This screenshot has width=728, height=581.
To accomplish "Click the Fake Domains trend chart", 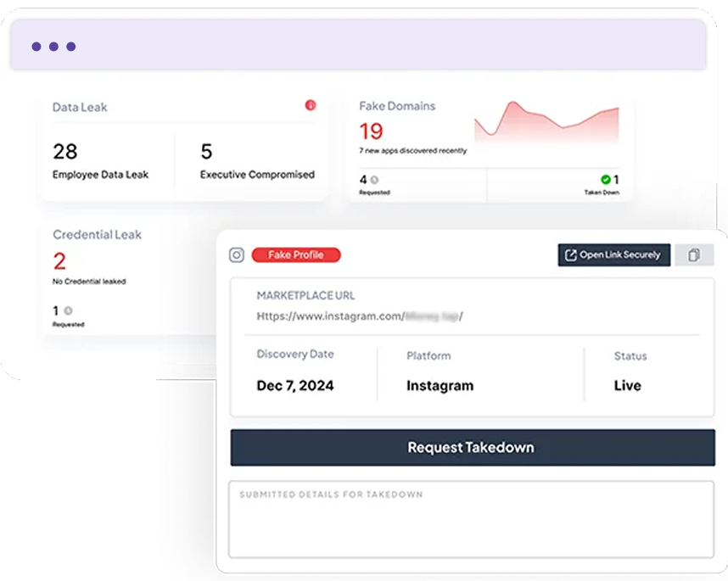I will (546, 123).
